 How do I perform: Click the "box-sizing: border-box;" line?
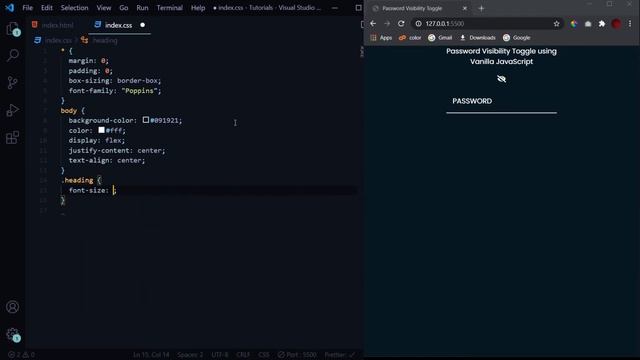[115, 80]
